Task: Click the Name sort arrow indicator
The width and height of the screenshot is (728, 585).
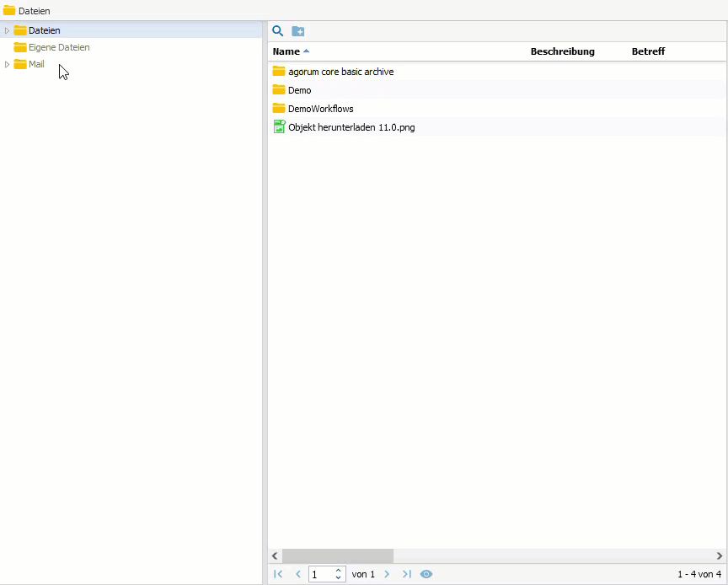Action: click(x=306, y=51)
